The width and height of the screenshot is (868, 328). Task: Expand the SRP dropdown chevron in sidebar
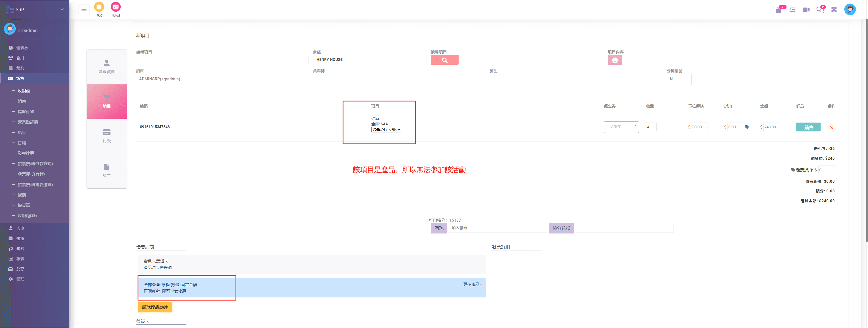pos(62,9)
